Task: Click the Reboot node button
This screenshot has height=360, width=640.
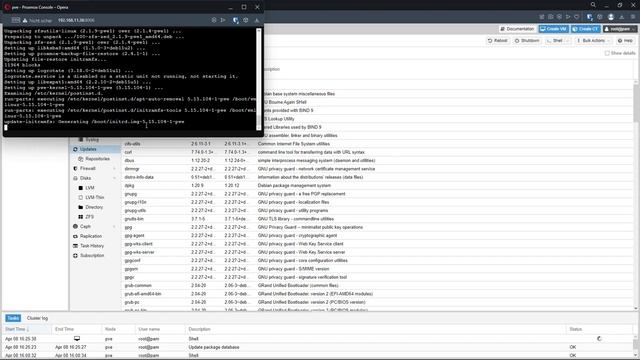Action: [x=498, y=41]
